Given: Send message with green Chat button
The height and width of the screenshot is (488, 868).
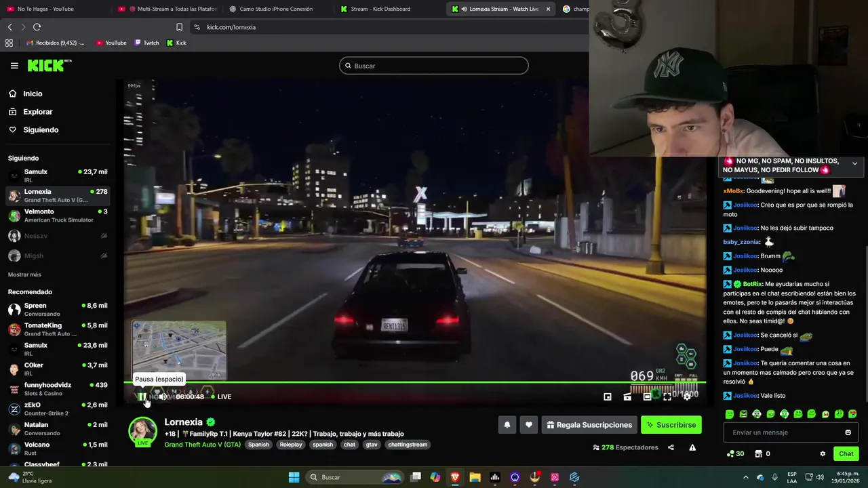Looking at the screenshot, I should coord(846,453).
